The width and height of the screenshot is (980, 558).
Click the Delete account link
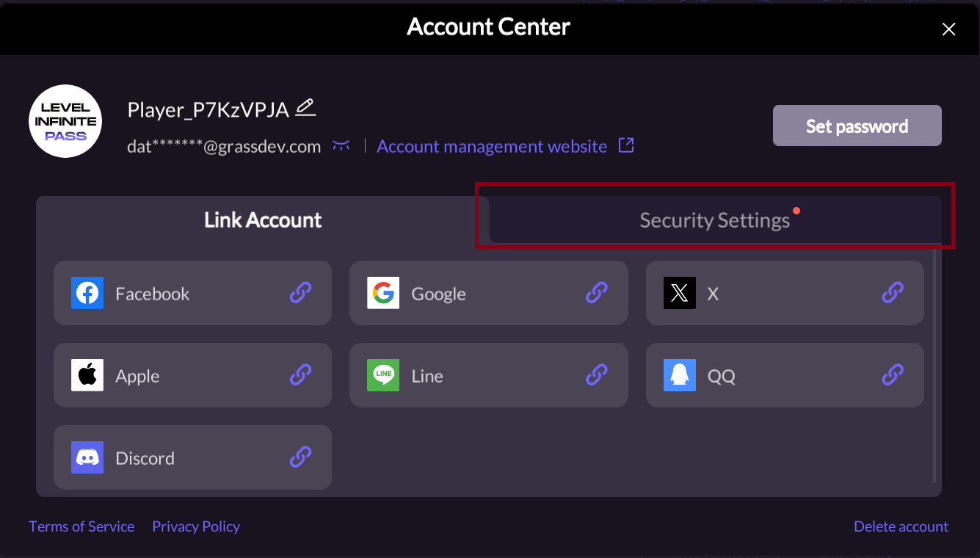coord(901,526)
